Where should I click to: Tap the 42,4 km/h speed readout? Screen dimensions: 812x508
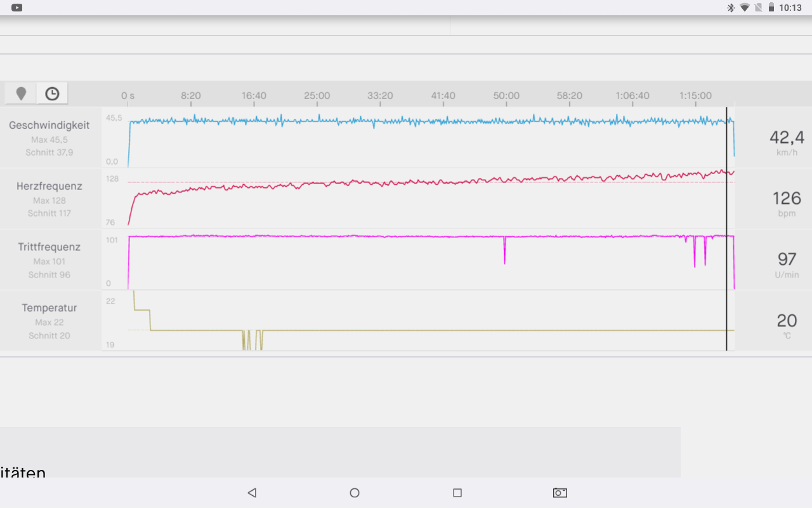tap(787, 138)
